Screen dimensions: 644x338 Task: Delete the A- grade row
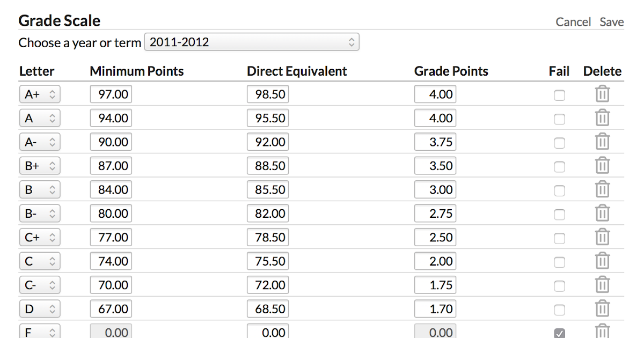[x=602, y=141]
